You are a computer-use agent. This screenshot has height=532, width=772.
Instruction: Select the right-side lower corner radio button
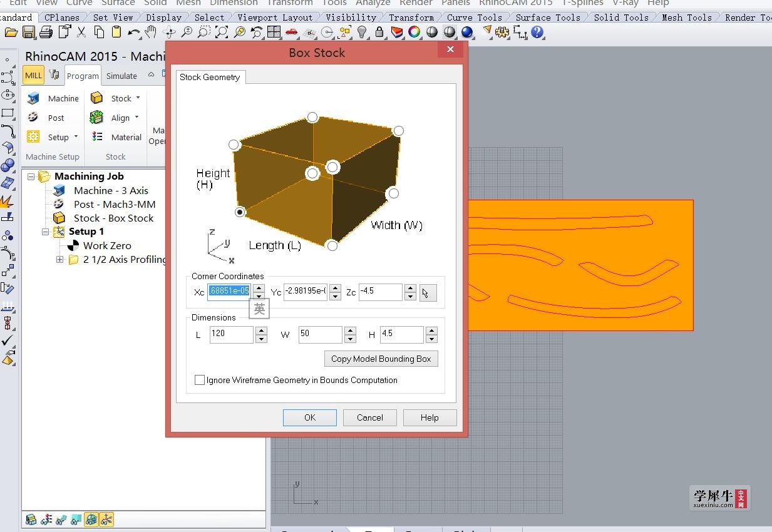393,193
